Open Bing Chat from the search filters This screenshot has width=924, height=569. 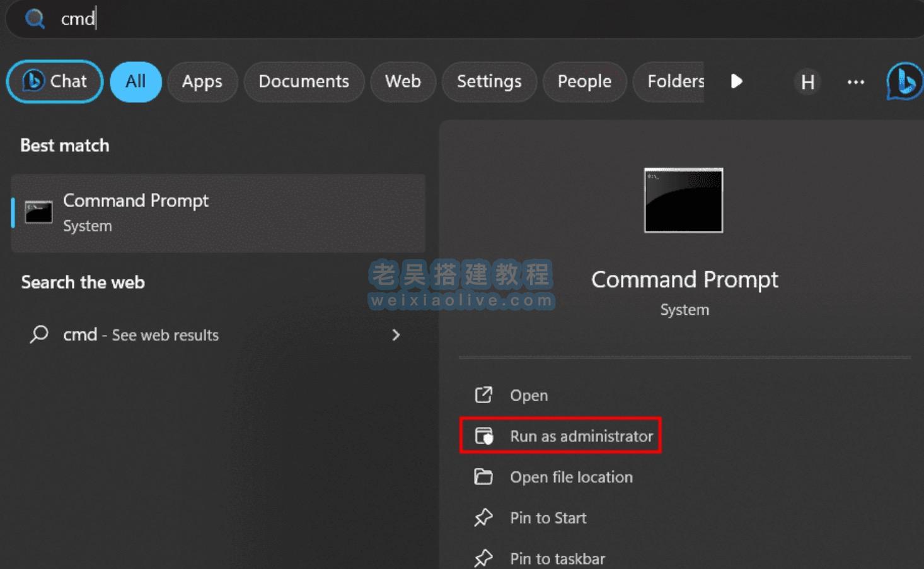click(x=54, y=81)
